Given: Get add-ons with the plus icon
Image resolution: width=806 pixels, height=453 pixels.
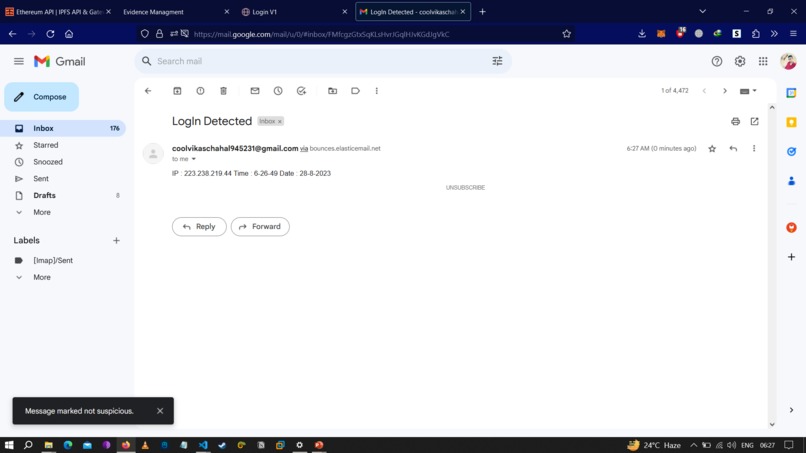Looking at the screenshot, I should coord(792,257).
